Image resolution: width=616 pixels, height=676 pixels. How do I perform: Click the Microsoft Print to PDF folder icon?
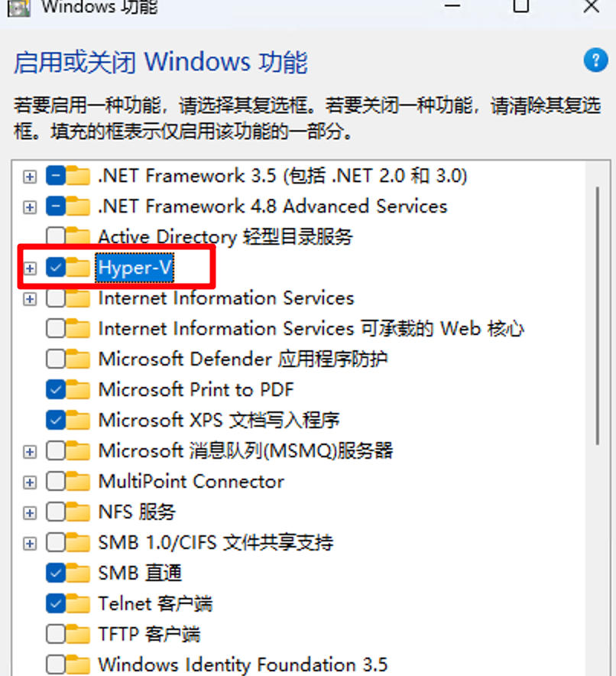[78, 390]
